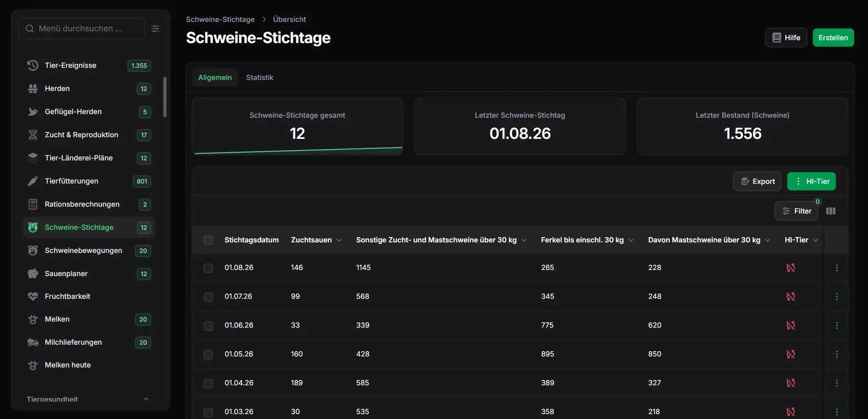Toggle table columns via the columns icon
This screenshot has height=419, width=868.
(831, 211)
